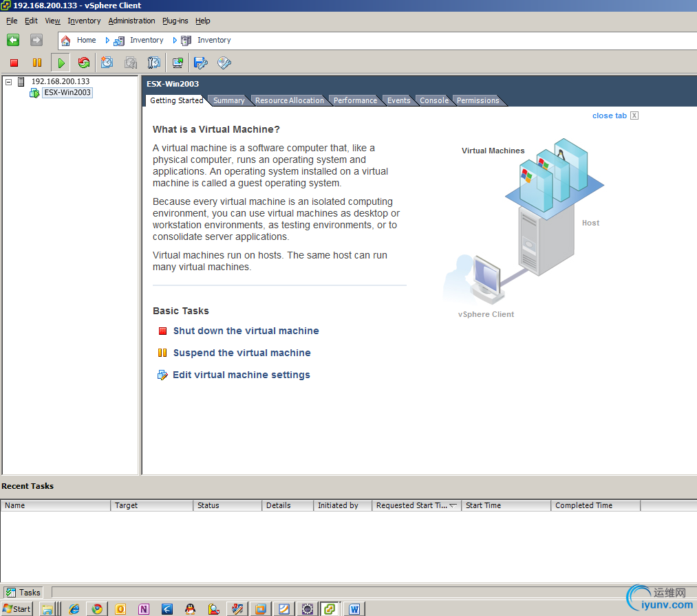Switch to the Events tab
Image resolution: width=697 pixels, height=616 pixels.
point(399,100)
